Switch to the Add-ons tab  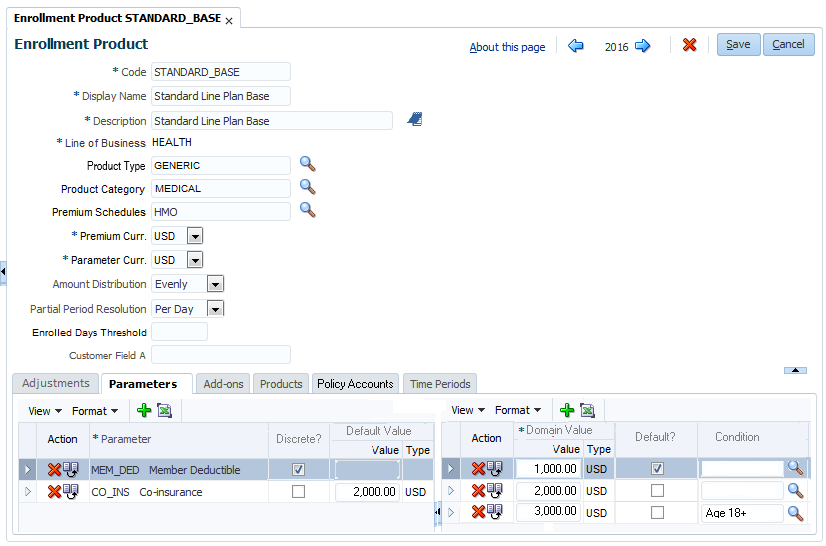223,384
